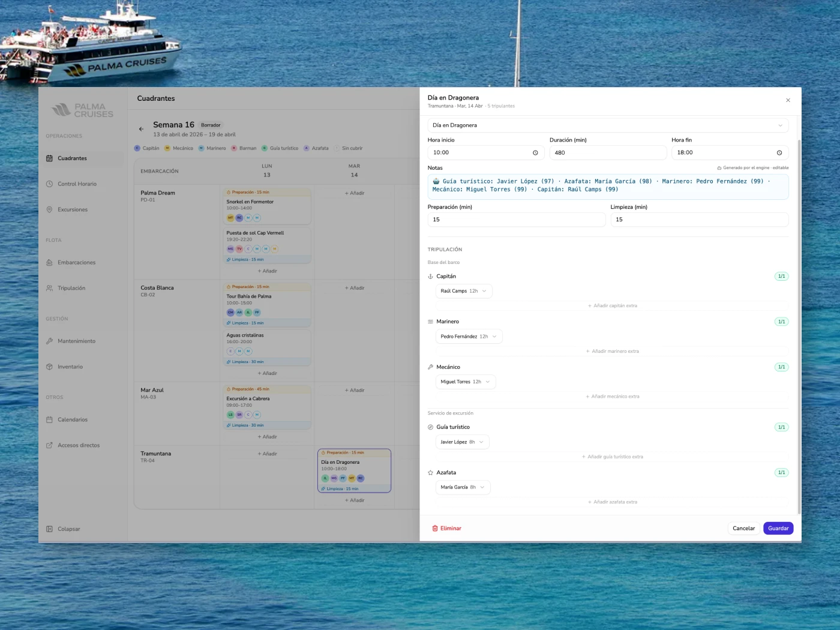Open the Hora inicio clock picker
Screen dimensions: 840x630
point(535,153)
